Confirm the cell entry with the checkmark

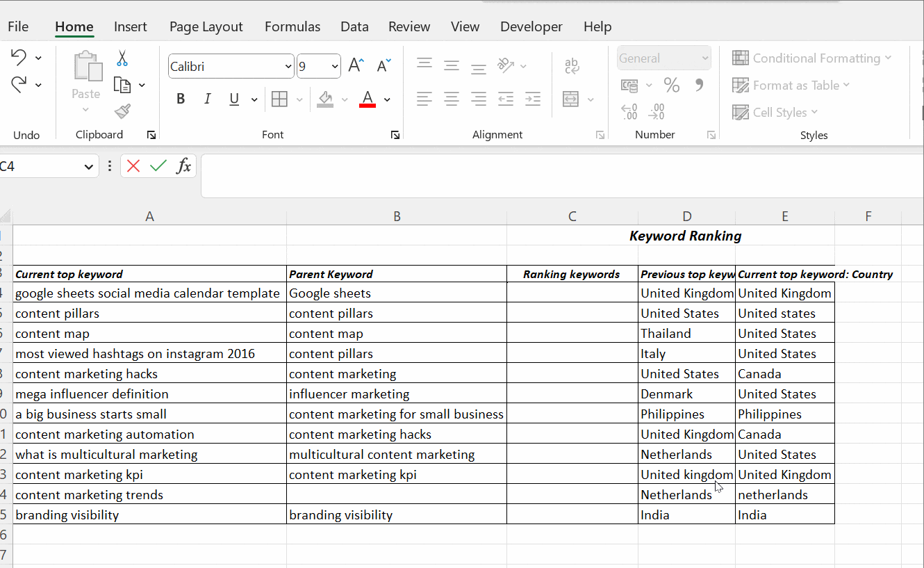click(x=158, y=165)
